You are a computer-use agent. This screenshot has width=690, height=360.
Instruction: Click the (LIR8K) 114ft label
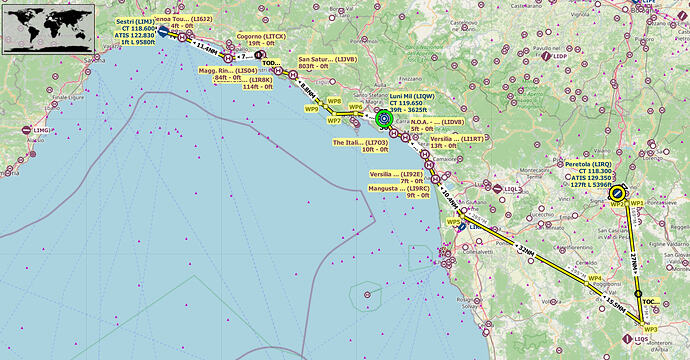257,84
